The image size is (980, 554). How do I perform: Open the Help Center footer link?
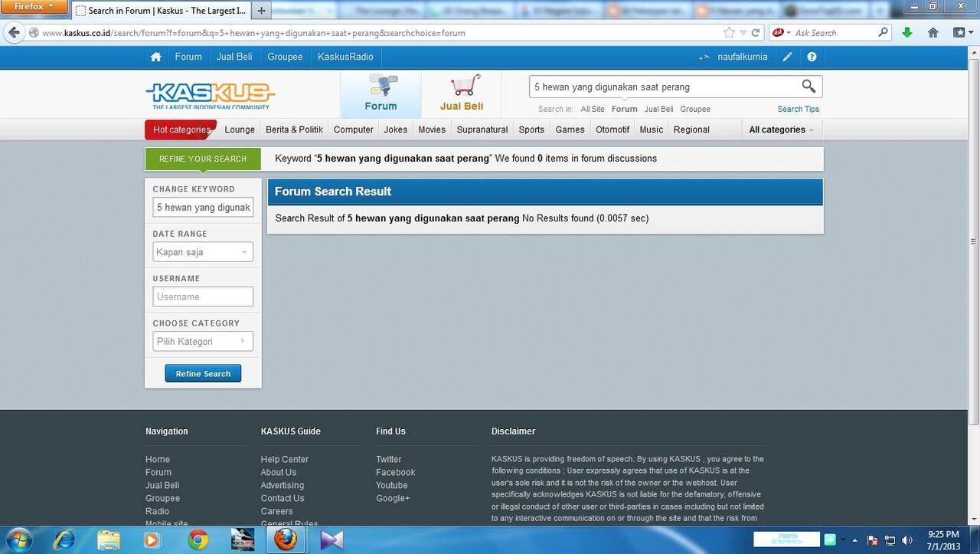(284, 459)
